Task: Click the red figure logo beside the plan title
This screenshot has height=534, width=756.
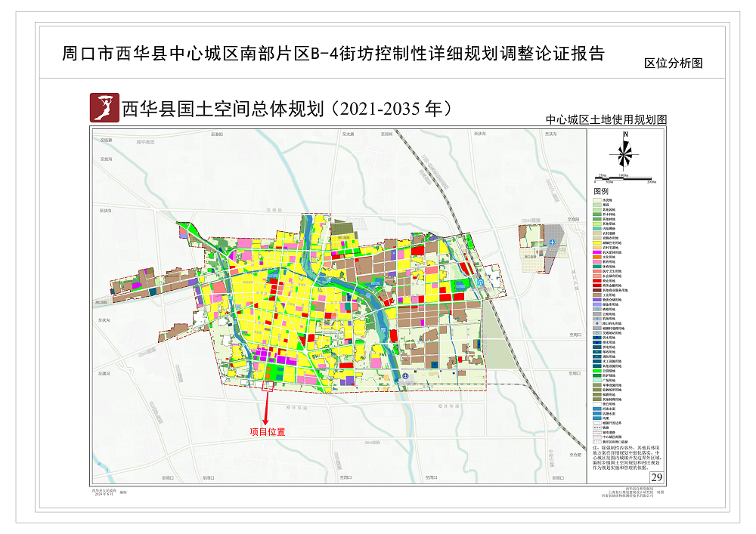Action: [x=104, y=108]
